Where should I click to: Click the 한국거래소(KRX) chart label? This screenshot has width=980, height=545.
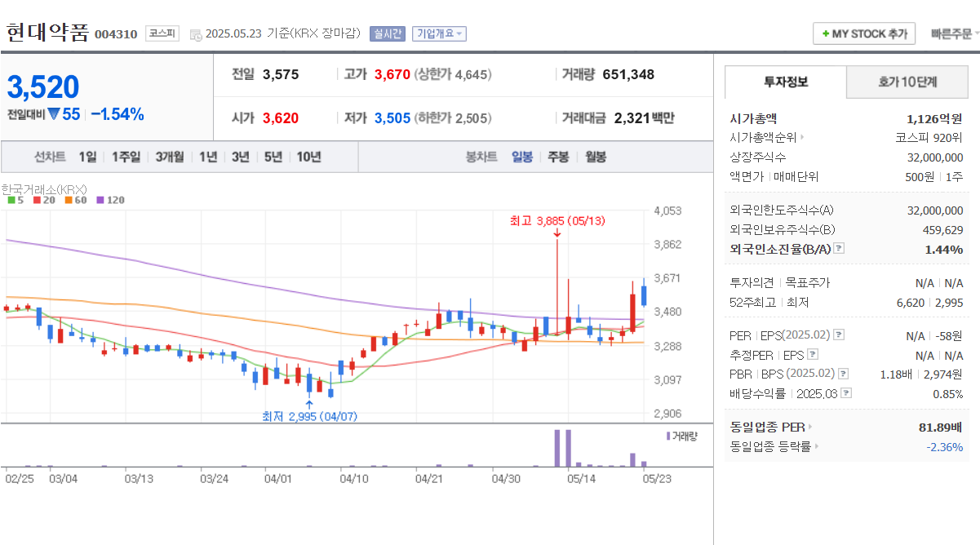tap(44, 188)
